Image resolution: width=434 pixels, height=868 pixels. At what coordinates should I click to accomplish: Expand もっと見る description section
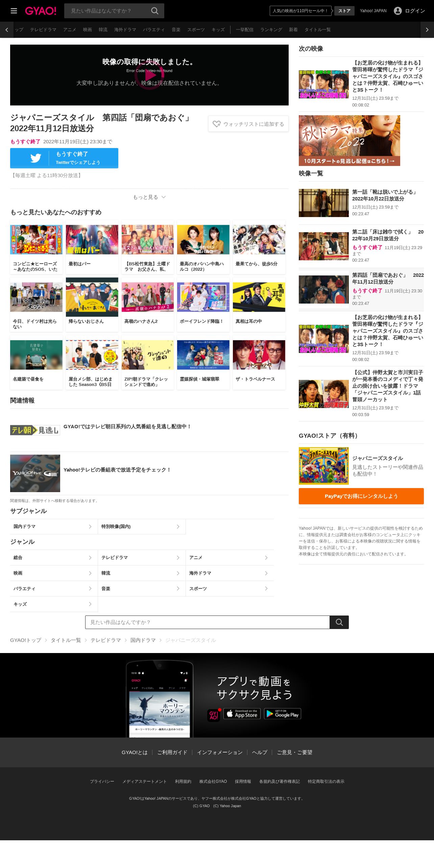pos(149,197)
